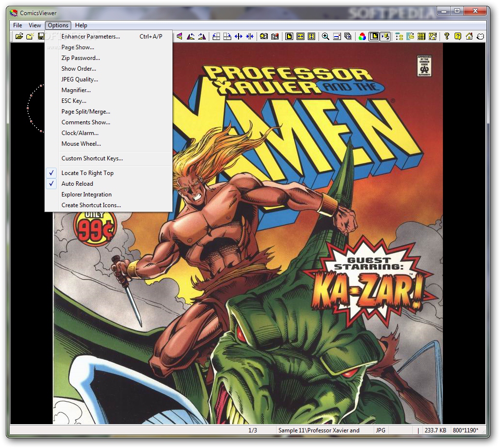Choose ESC Key option

(108, 101)
